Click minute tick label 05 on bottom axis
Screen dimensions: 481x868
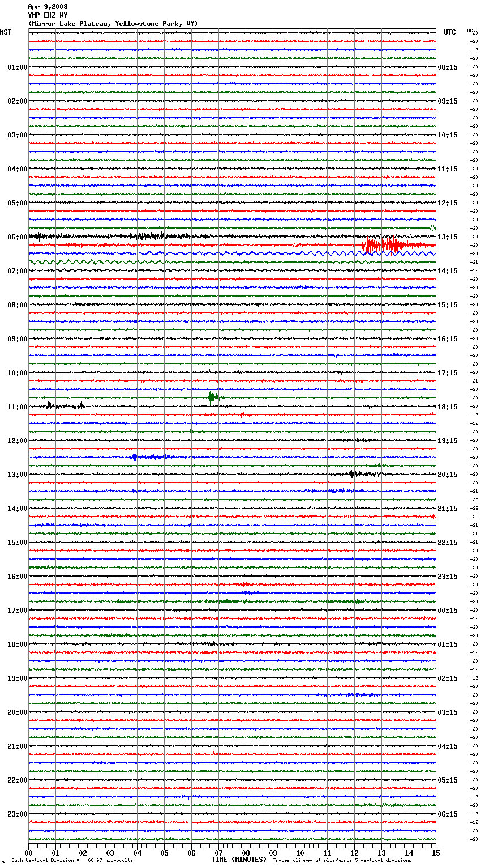click(x=164, y=853)
